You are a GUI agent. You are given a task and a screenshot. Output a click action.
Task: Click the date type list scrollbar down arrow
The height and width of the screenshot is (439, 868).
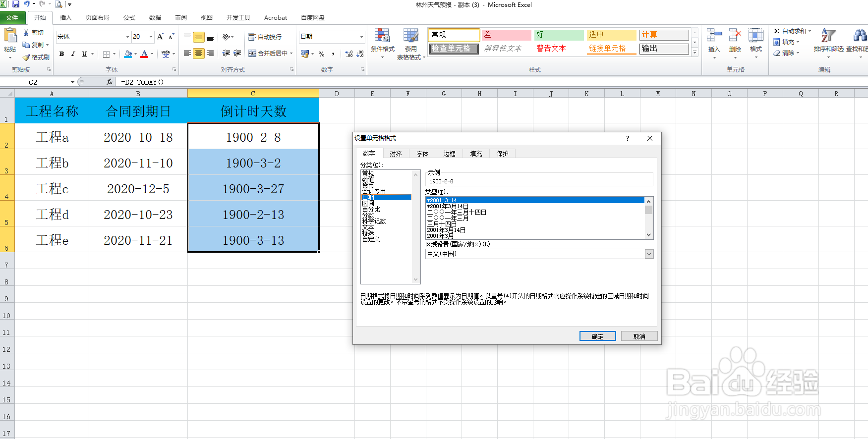[648, 235]
